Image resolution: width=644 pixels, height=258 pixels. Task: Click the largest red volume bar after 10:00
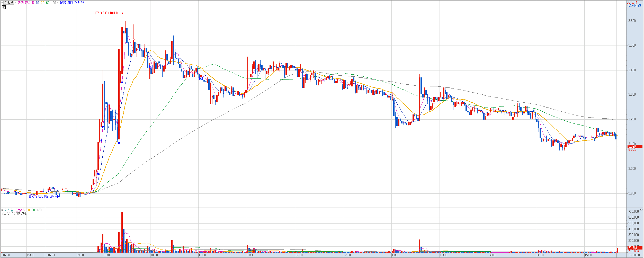click(x=122, y=232)
